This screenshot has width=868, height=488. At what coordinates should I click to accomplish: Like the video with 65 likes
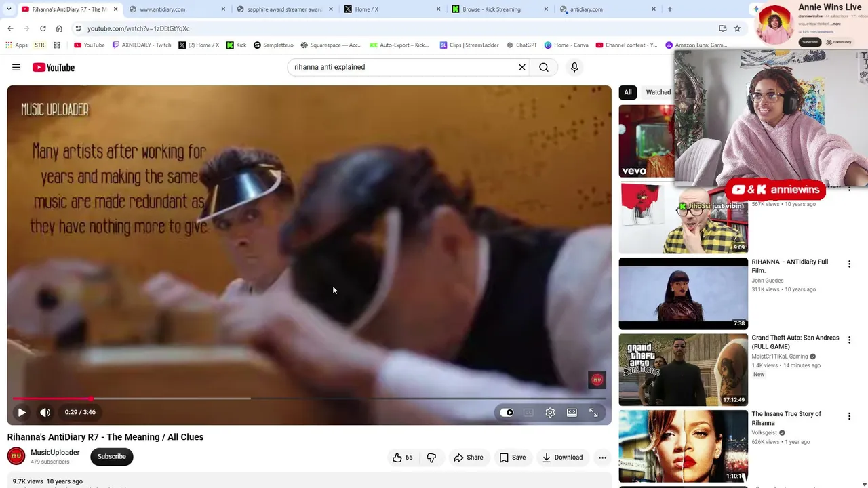click(x=402, y=457)
